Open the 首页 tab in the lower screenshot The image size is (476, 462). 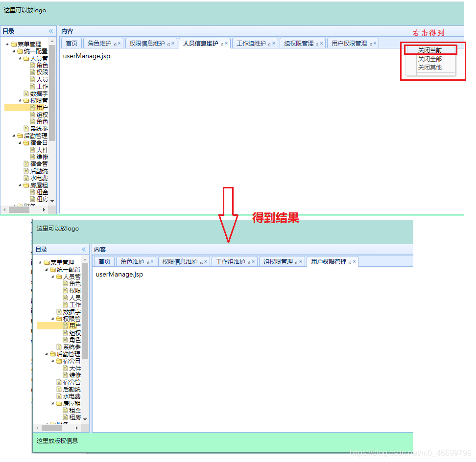[104, 261]
